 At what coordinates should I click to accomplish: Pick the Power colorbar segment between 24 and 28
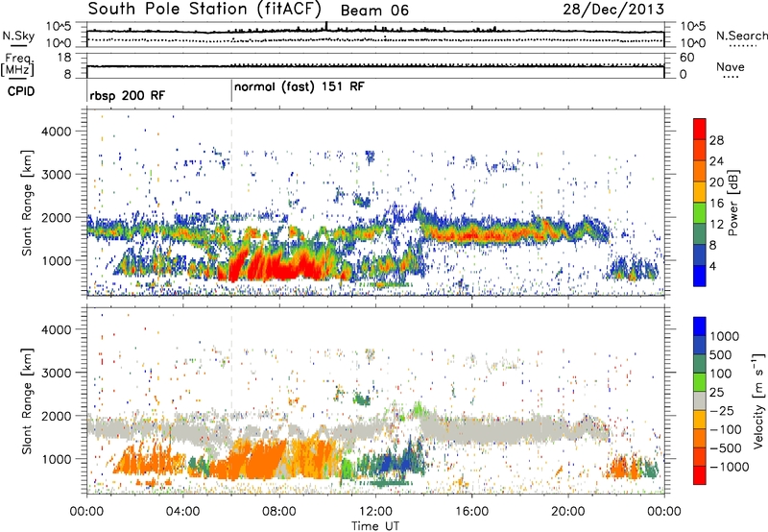point(700,150)
